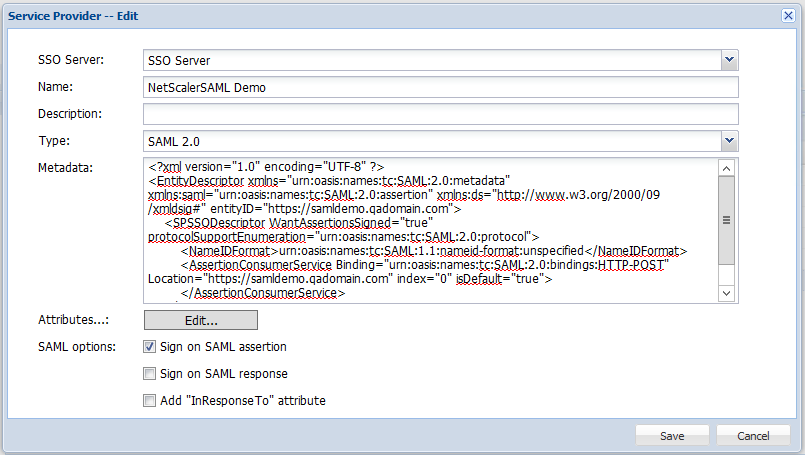
Task: Open the Attributes Edit... button
Action: [x=201, y=320]
